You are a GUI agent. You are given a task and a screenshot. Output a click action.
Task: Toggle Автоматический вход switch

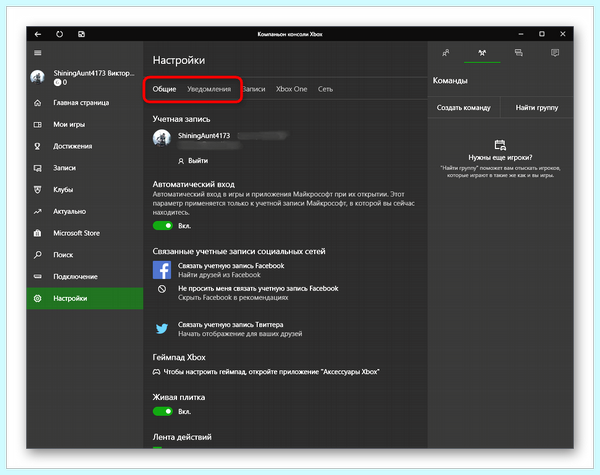(163, 226)
